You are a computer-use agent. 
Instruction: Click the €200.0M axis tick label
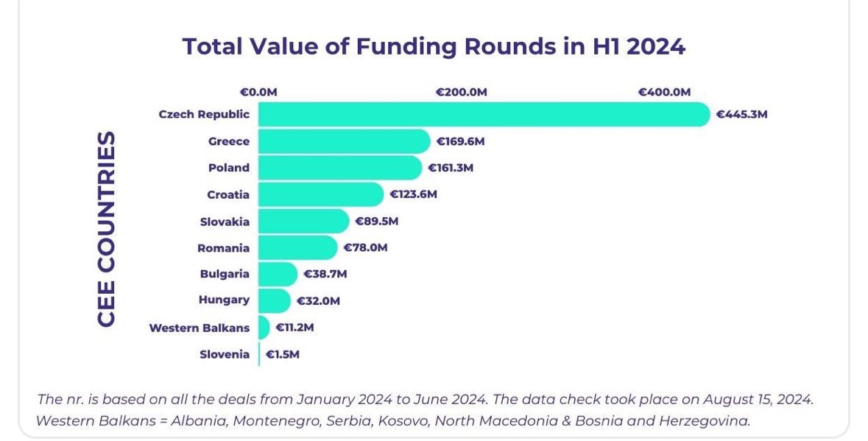pyautogui.click(x=461, y=92)
